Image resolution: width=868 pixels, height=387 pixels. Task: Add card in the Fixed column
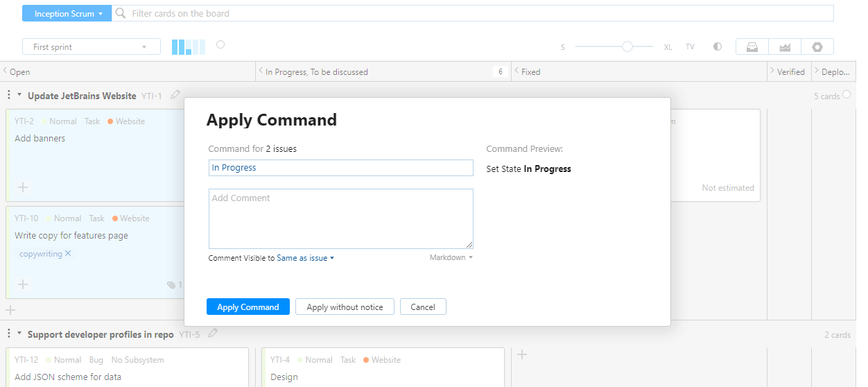pos(522,354)
